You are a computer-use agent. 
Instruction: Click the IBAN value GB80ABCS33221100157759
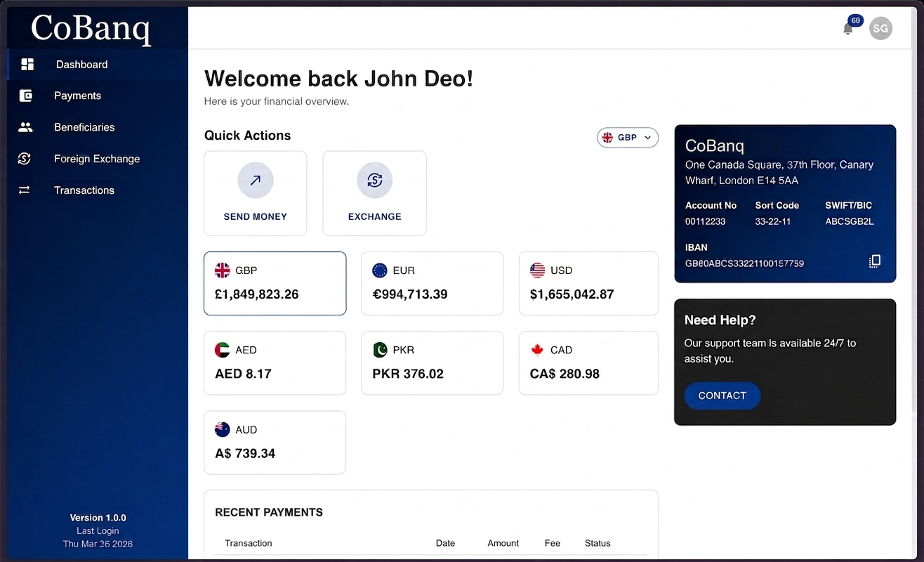[x=744, y=263]
